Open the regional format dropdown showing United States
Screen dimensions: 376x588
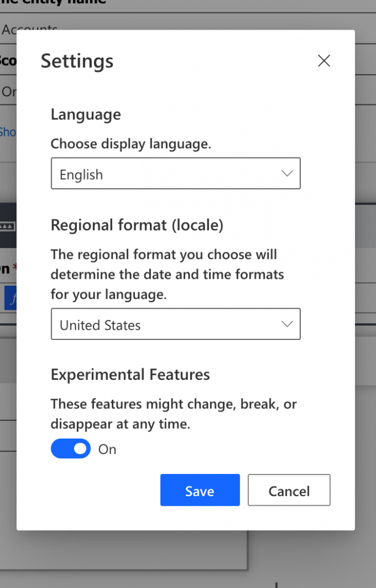click(175, 325)
